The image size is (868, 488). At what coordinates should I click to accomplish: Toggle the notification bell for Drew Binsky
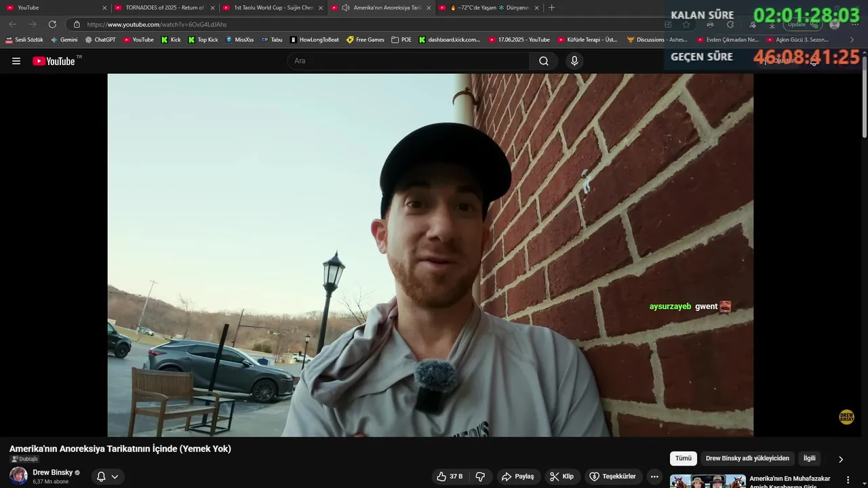click(101, 476)
